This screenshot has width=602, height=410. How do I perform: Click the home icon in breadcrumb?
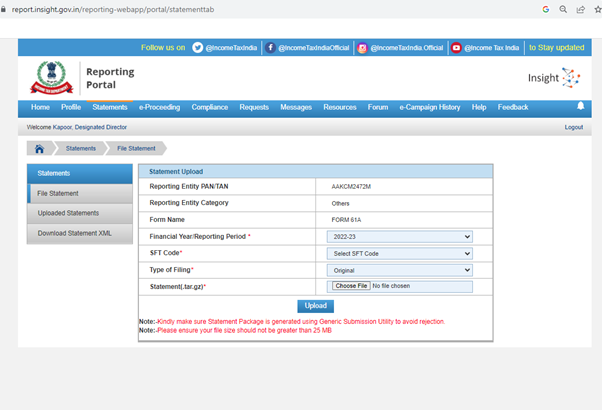(39, 148)
